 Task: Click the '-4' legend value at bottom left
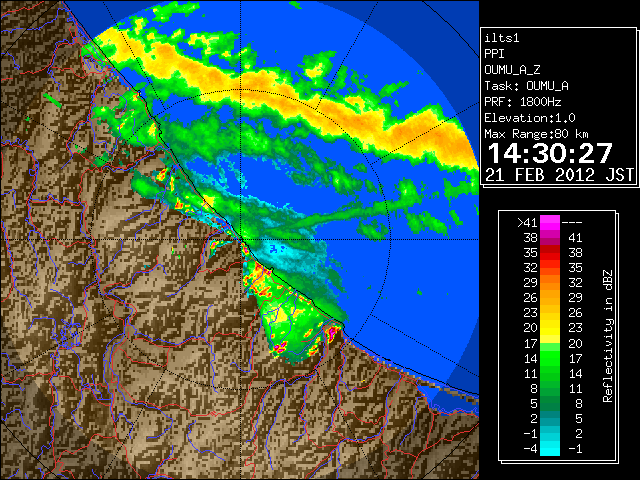coord(530,449)
